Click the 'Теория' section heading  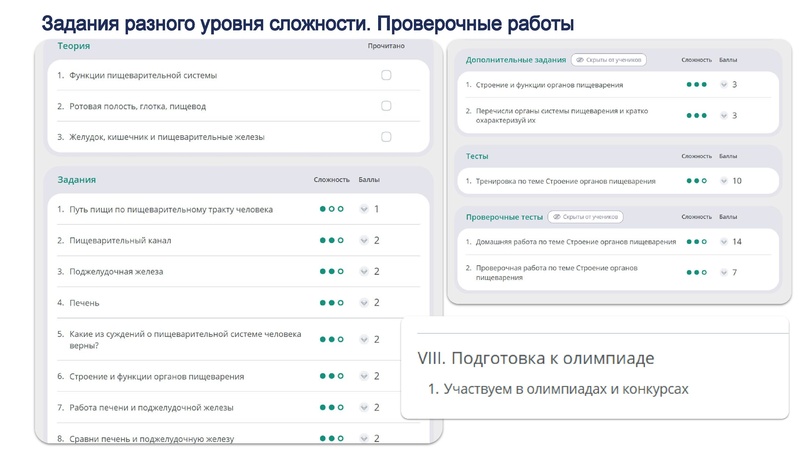(x=73, y=46)
